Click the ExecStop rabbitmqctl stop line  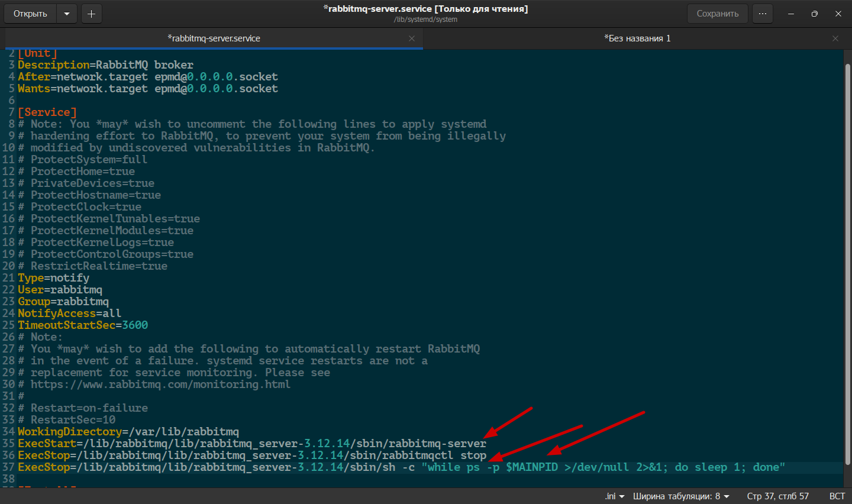[252, 455]
